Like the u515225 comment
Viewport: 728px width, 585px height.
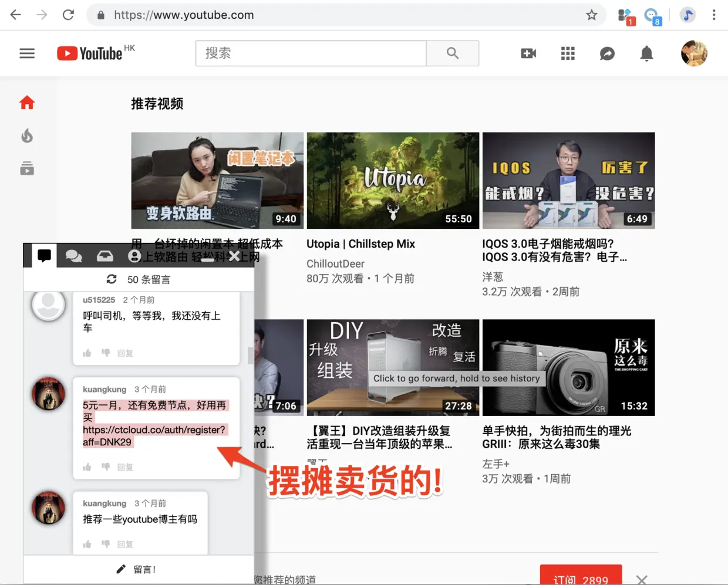(x=87, y=353)
